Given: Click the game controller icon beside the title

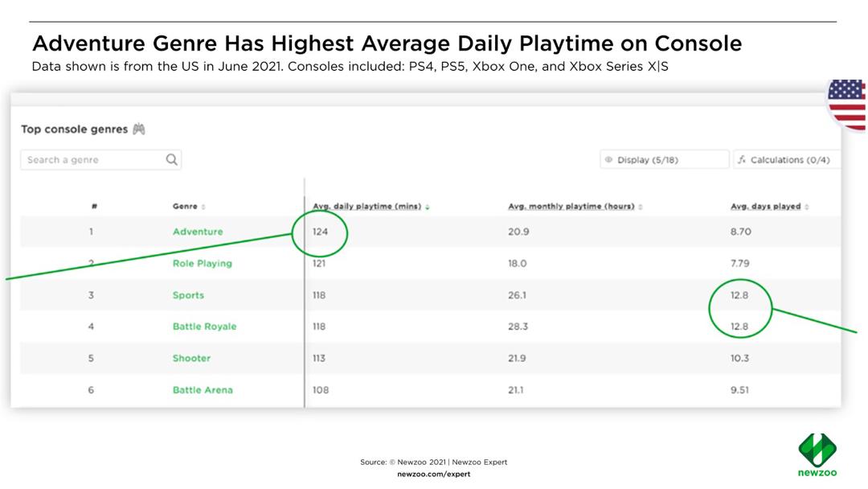Looking at the screenshot, I should coord(139,129).
